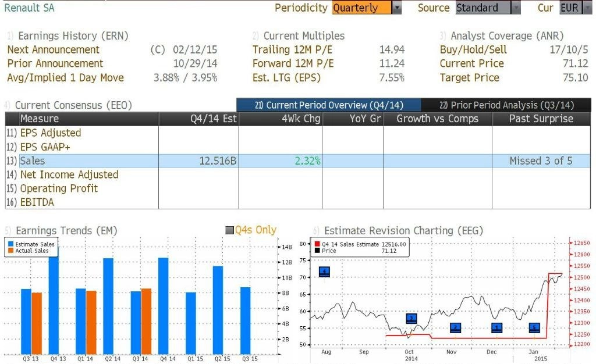Viewport: 596px width, 364px height.
Task: Open the Source Standard dropdown field
Action: coord(483,8)
